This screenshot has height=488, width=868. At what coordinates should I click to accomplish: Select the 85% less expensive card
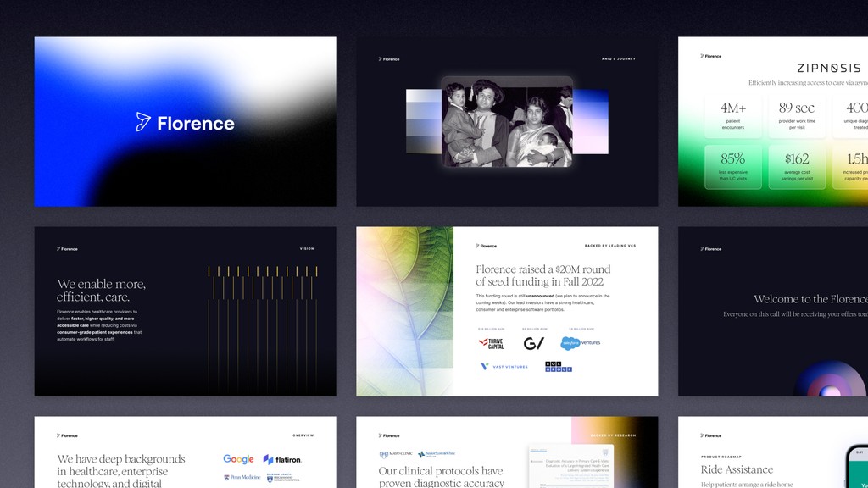click(x=733, y=167)
